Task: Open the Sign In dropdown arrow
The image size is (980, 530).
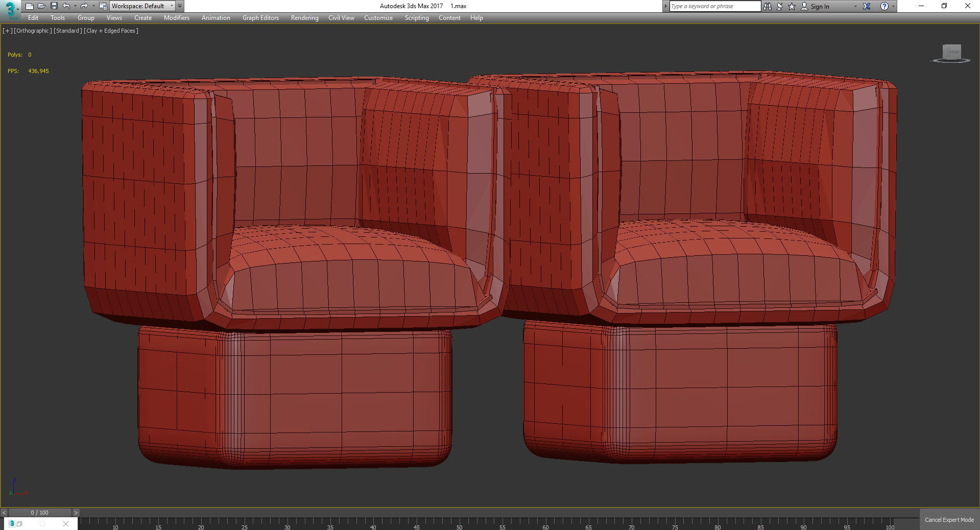Action: pyautogui.click(x=855, y=6)
